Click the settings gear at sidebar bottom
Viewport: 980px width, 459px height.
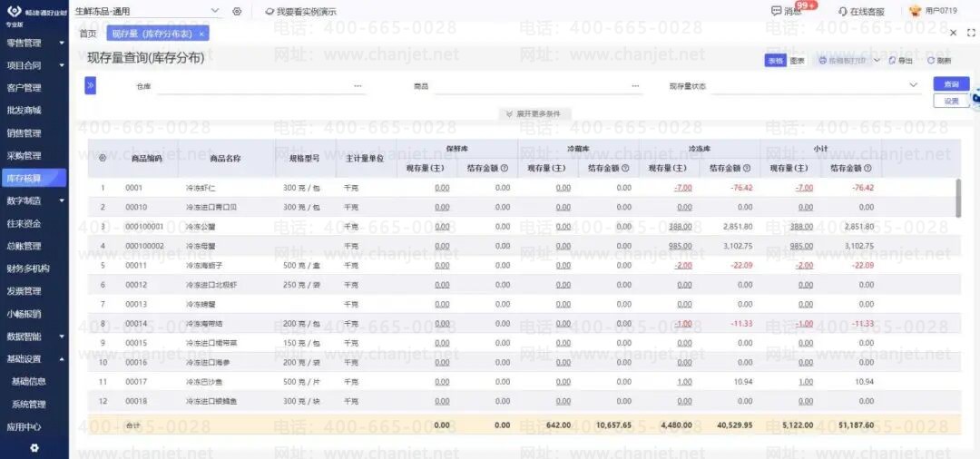[34, 448]
